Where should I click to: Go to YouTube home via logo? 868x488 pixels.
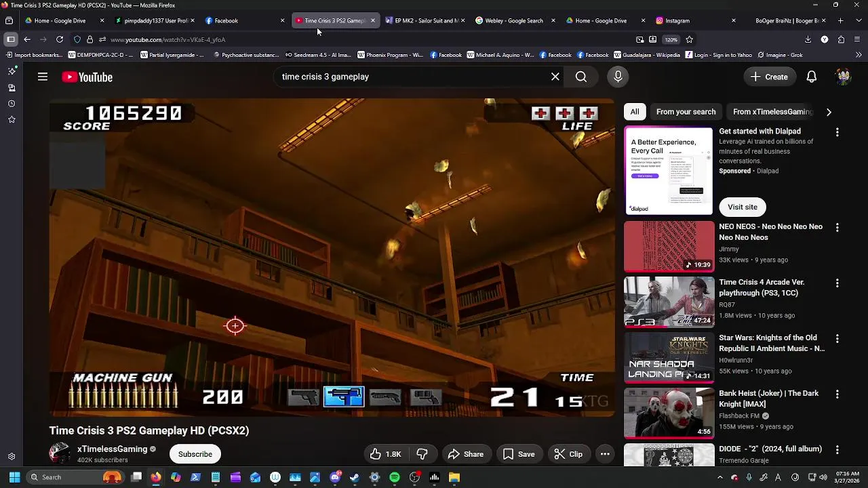[87, 77]
